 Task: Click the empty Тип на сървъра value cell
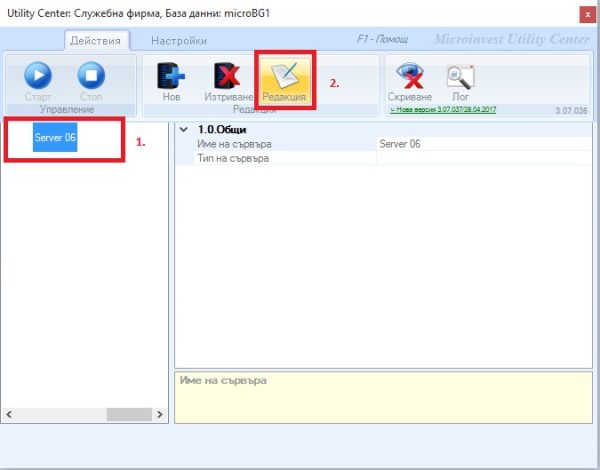[x=484, y=158]
